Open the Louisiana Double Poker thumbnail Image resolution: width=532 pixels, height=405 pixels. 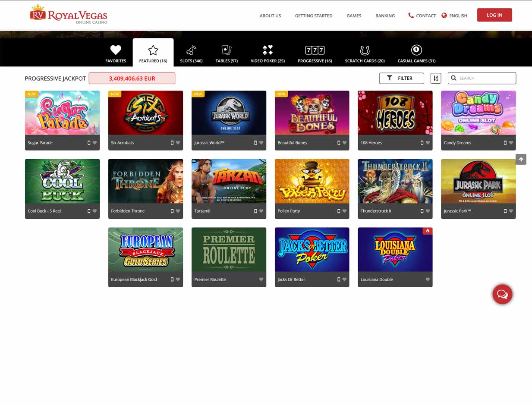pyautogui.click(x=395, y=250)
